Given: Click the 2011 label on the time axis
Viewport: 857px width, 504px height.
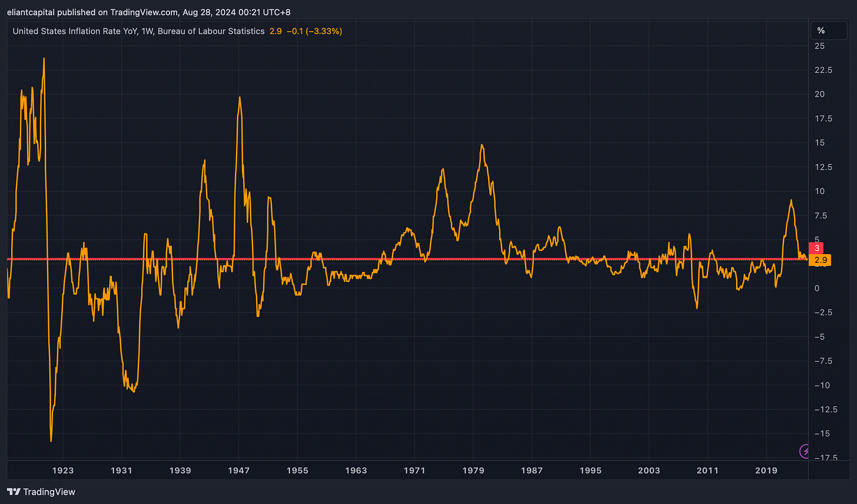Looking at the screenshot, I should click(x=707, y=470).
